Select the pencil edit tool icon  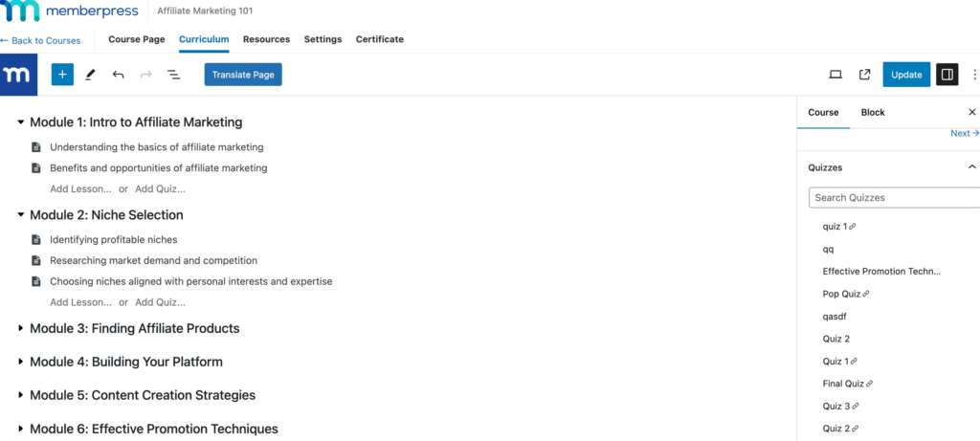(x=90, y=75)
